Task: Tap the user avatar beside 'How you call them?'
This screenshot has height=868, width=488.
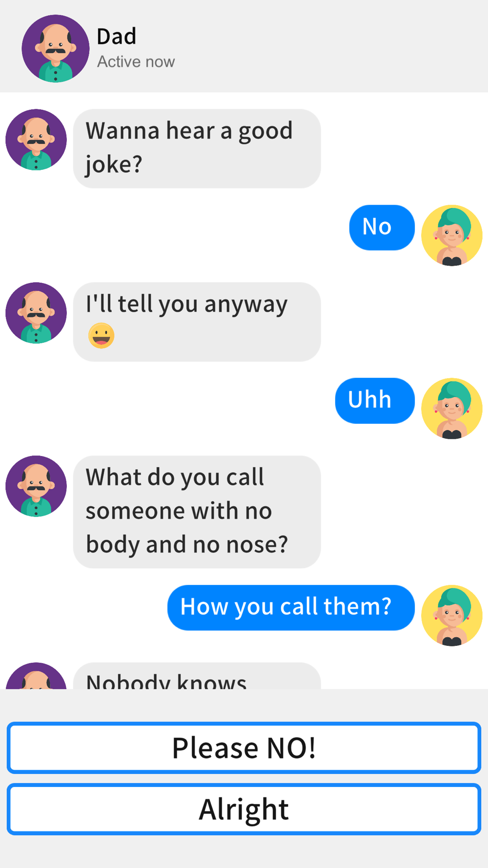Action: (x=452, y=616)
